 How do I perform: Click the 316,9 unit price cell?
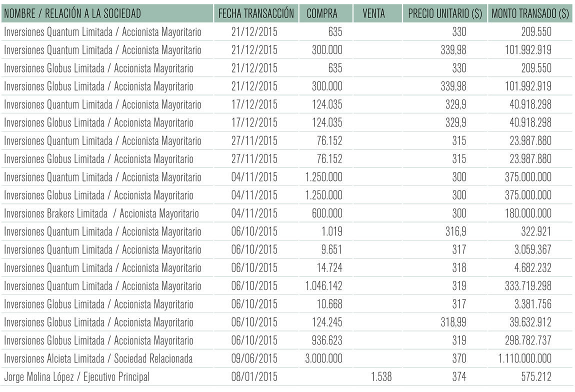[x=456, y=231]
